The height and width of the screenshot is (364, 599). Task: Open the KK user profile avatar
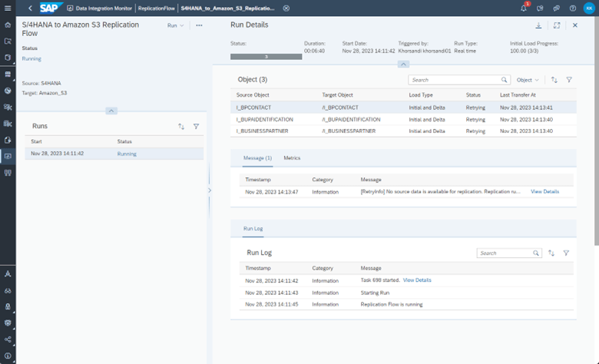589,8
